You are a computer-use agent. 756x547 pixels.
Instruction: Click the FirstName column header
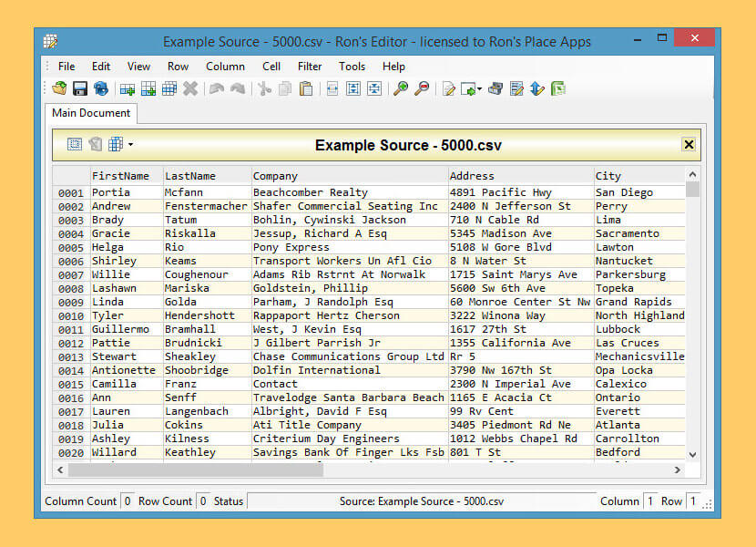pyautogui.click(x=127, y=176)
